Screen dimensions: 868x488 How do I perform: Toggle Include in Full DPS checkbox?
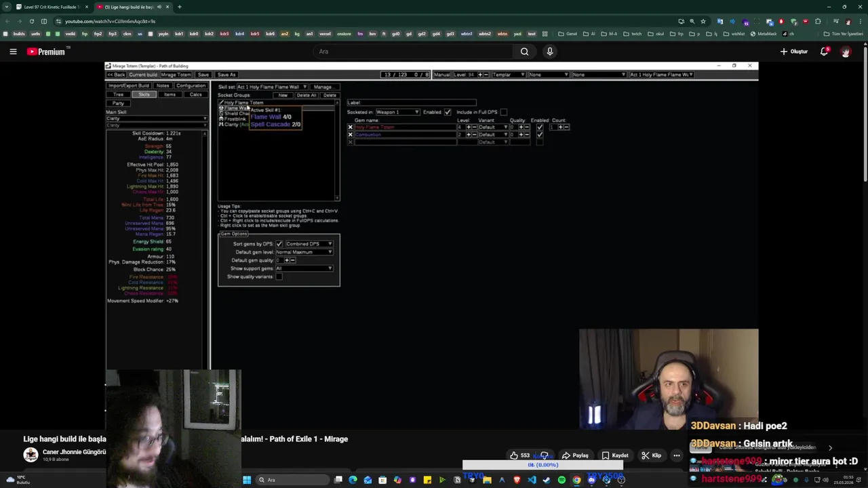(x=503, y=112)
